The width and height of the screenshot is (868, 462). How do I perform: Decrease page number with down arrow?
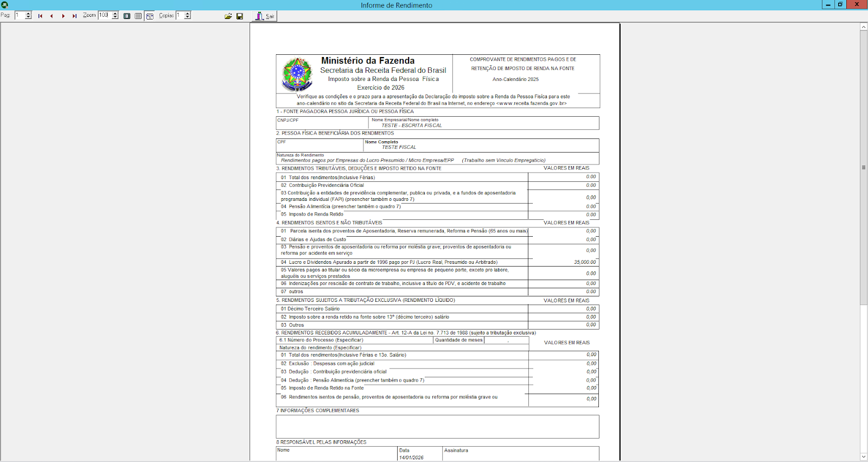pos(29,17)
